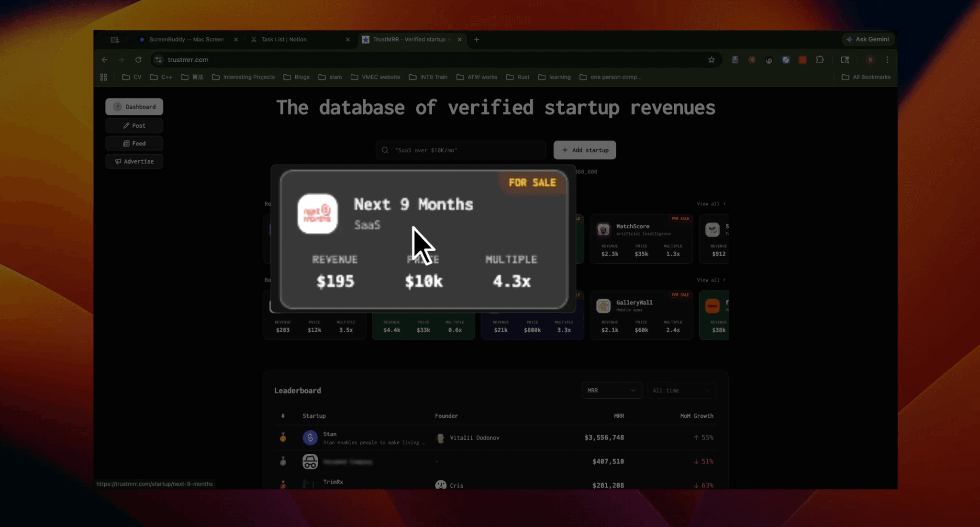Click the MoM Growth column header

point(697,416)
